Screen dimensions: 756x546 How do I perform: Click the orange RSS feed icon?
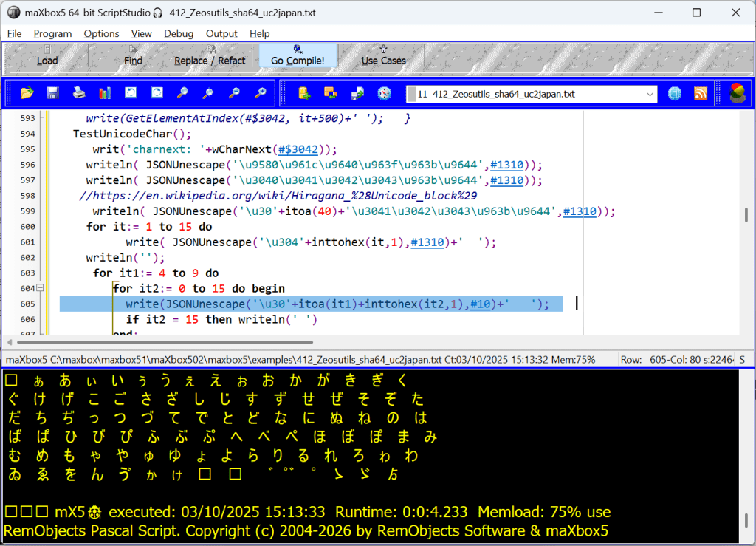pos(701,94)
